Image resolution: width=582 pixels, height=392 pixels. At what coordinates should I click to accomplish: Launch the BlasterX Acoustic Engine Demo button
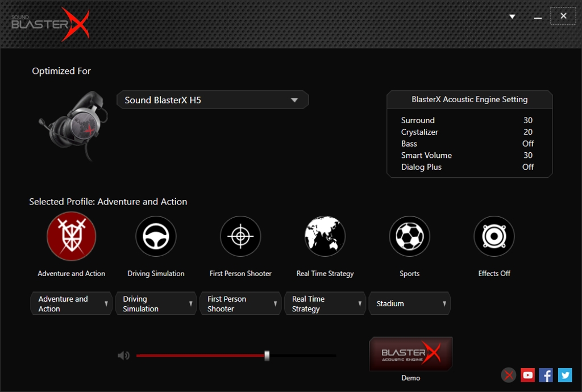[x=410, y=354]
